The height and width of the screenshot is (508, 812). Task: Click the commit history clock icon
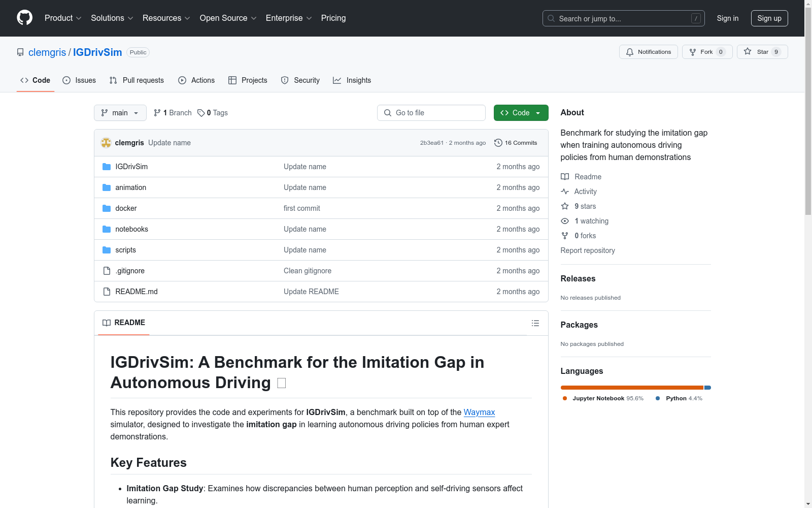pos(498,143)
